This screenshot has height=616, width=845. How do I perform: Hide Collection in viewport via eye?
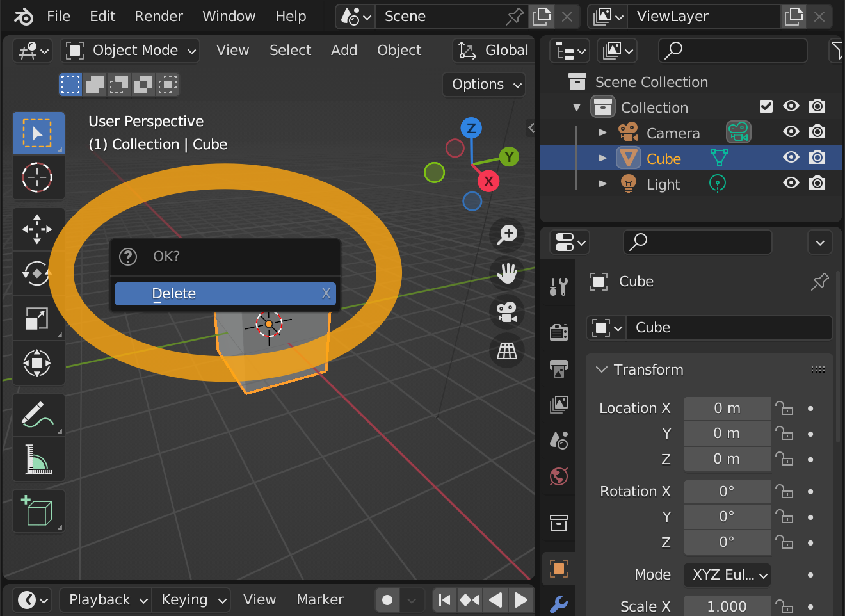791,106
